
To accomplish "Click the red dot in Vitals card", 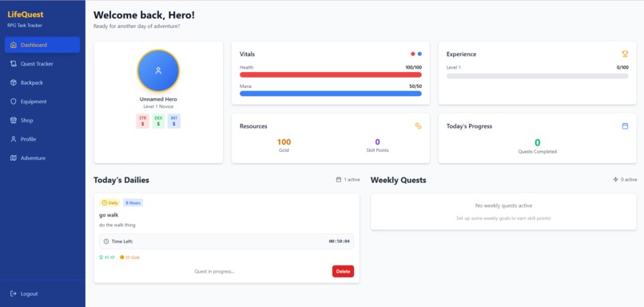I will point(413,54).
